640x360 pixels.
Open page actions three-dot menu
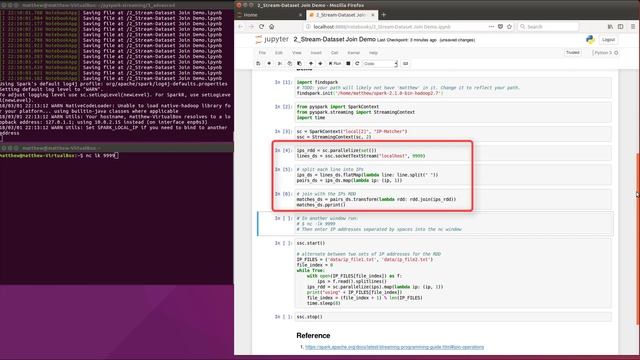[x=491, y=27]
